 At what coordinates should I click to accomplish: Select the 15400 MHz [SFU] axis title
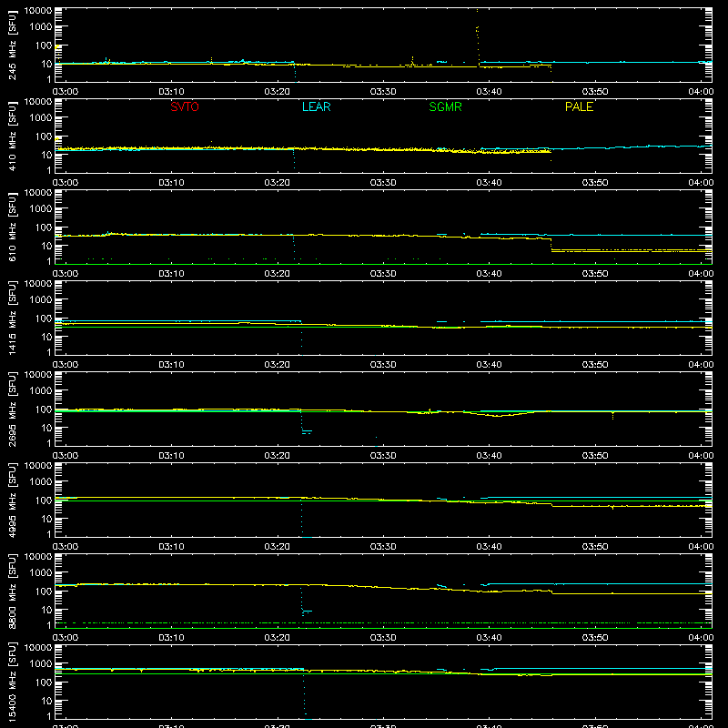[x=12, y=682]
